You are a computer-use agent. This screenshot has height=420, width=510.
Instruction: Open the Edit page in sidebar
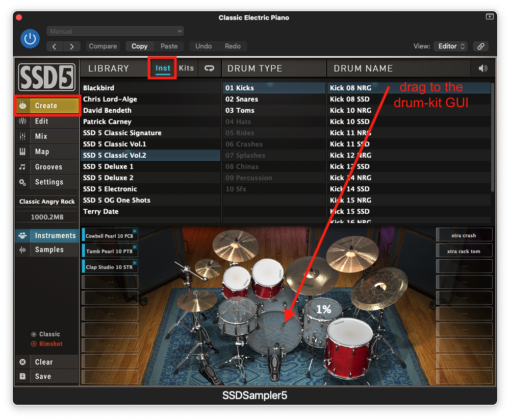(x=41, y=121)
